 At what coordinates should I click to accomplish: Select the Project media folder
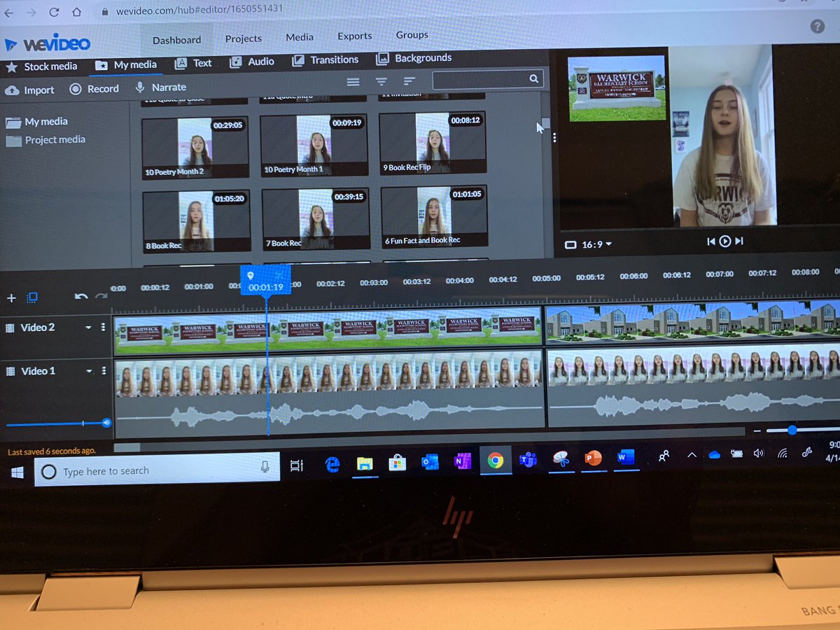pyautogui.click(x=46, y=141)
